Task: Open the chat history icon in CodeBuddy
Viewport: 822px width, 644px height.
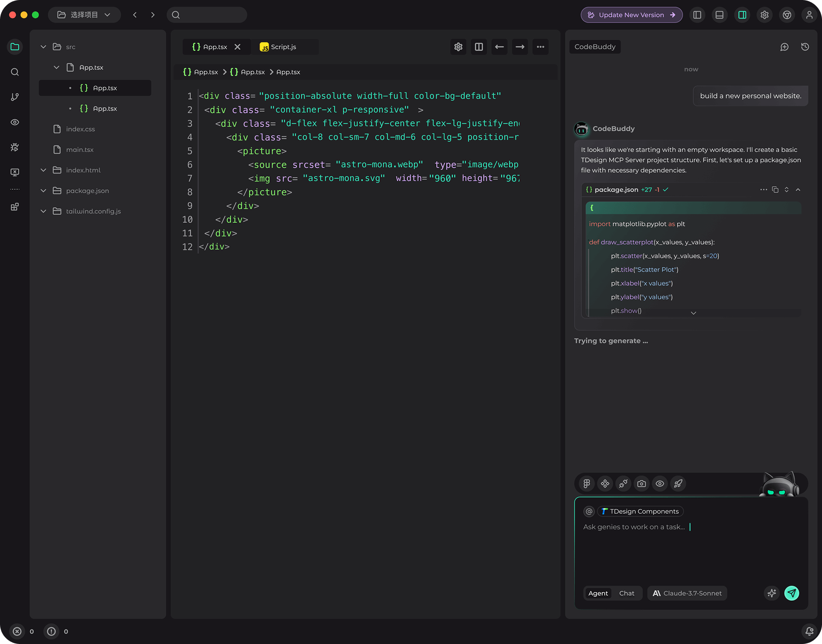Action: coord(804,47)
